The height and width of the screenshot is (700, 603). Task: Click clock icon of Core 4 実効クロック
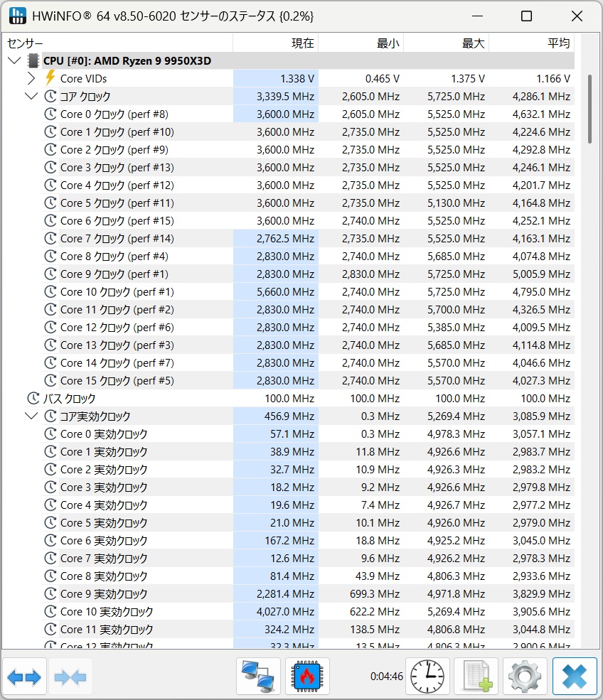[x=50, y=505]
